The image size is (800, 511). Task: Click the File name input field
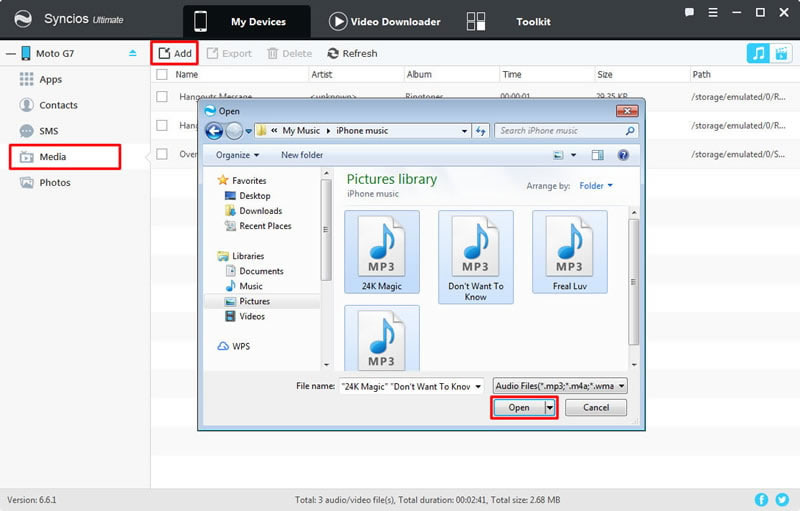[x=406, y=387]
